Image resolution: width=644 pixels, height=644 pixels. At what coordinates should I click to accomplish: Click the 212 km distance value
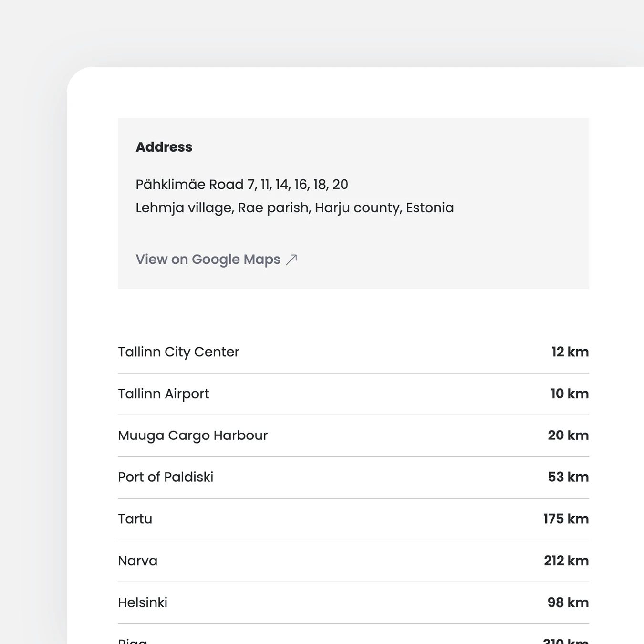pyautogui.click(x=566, y=561)
